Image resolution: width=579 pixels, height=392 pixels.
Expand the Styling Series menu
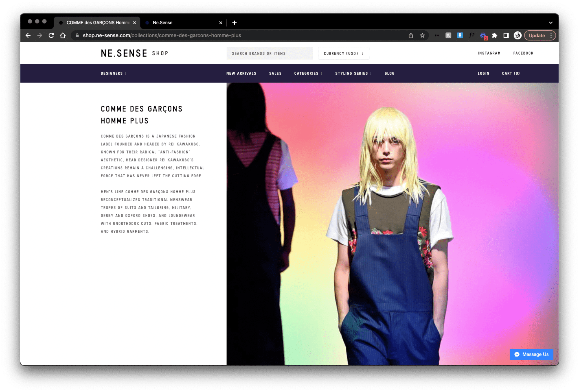pos(353,73)
